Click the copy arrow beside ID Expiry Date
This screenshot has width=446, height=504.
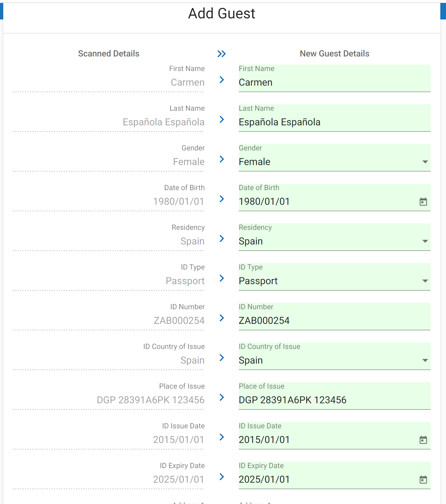tap(222, 477)
